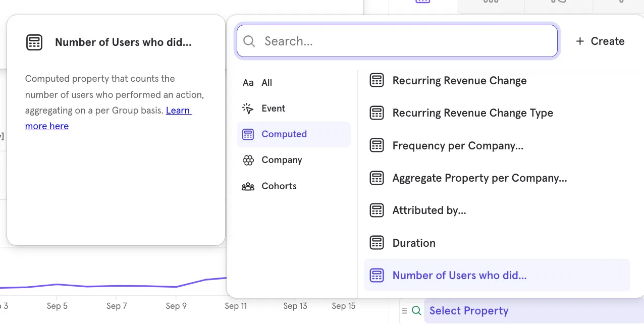Switch to the Computed category
The width and height of the screenshot is (644, 324).
click(x=284, y=134)
